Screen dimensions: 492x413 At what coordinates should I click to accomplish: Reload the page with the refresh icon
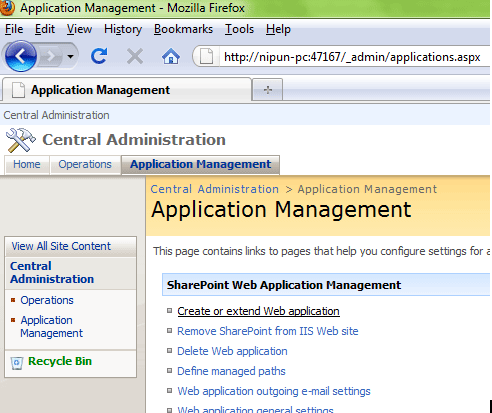click(99, 56)
